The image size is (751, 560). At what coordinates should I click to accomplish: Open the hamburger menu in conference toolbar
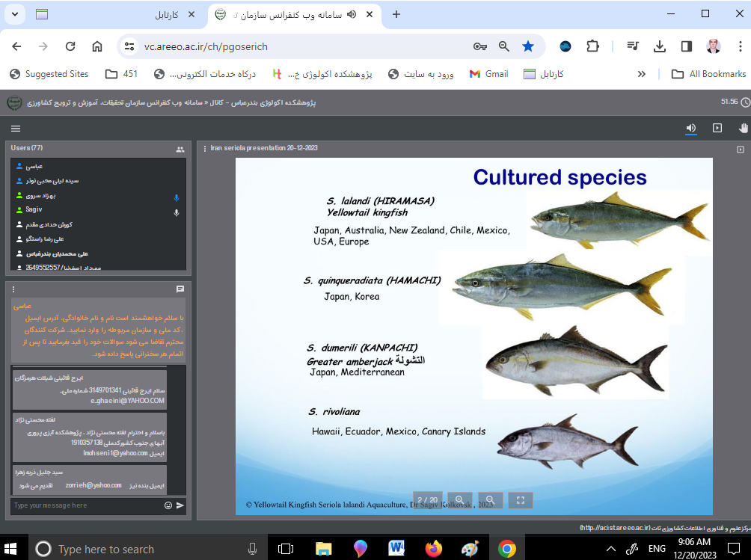(16, 129)
